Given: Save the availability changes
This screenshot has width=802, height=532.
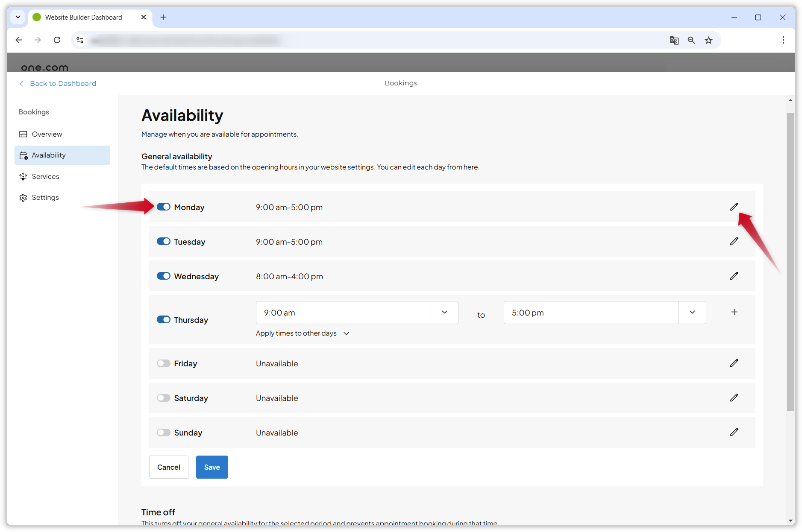Looking at the screenshot, I should [212, 467].
